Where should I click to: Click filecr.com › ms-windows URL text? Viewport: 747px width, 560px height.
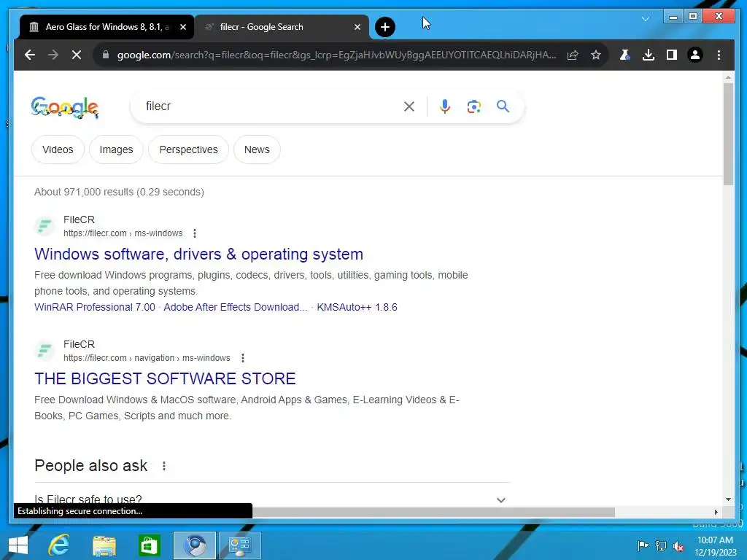click(x=123, y=233)
